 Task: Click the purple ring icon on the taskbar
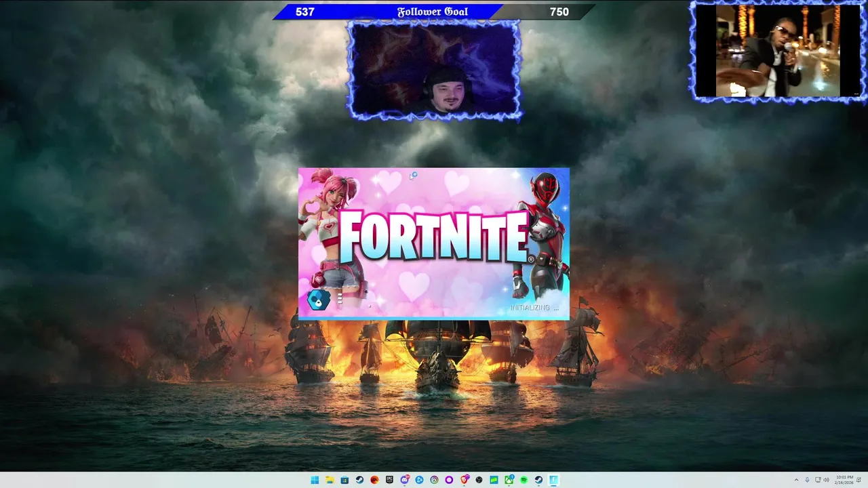pos(449,480)
